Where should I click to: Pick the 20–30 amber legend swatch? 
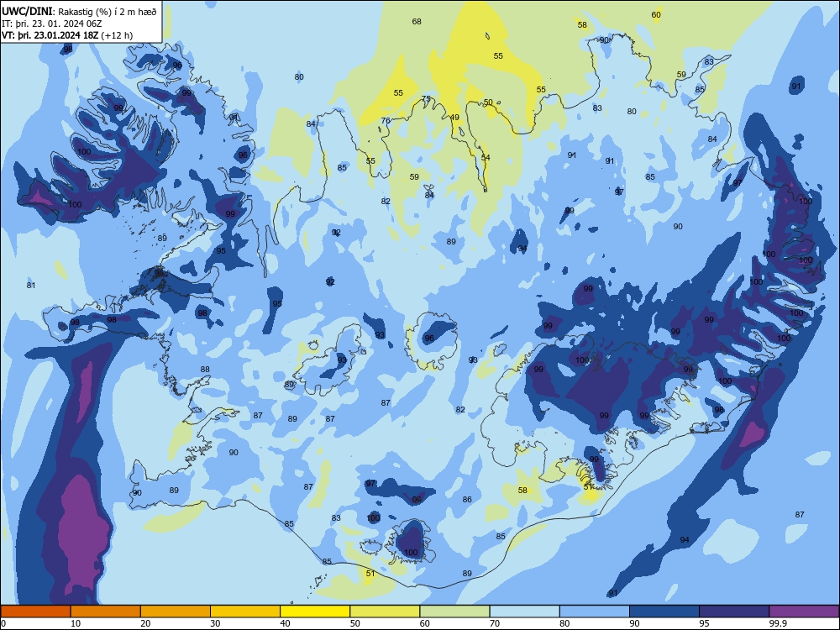tap(176, 612)
